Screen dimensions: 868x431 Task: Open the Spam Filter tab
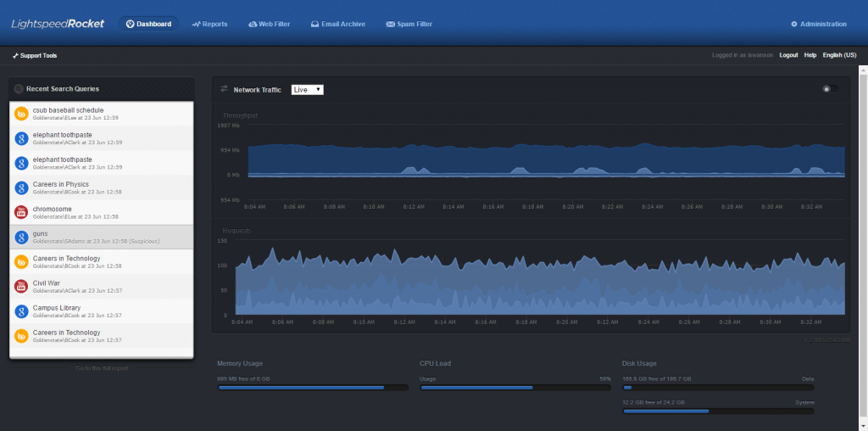(409, 24)
